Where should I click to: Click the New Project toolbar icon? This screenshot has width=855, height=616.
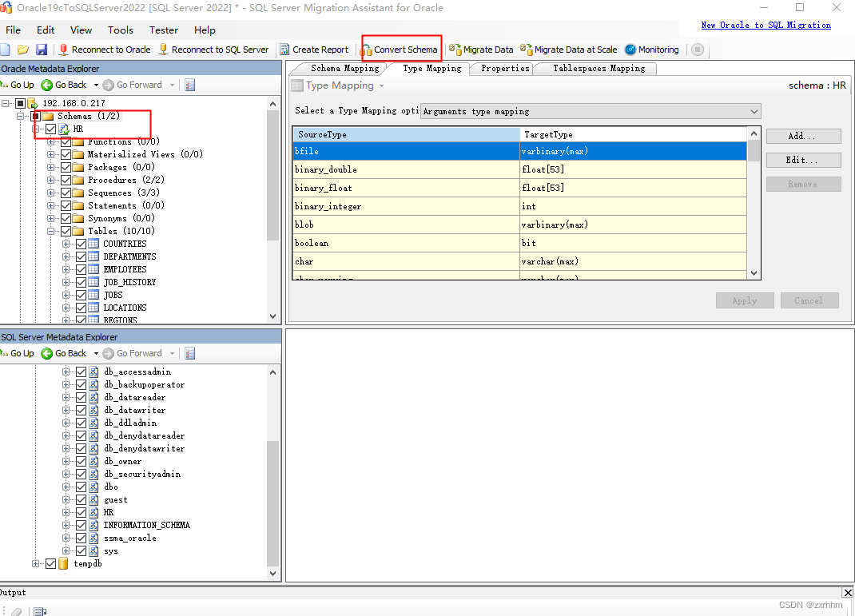coord(5,50)
